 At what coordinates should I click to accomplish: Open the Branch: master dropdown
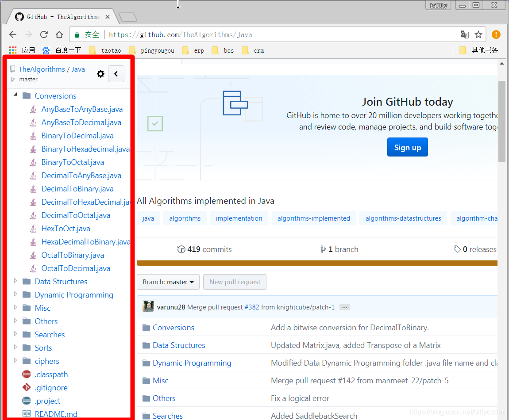click(x=168, y=282)
